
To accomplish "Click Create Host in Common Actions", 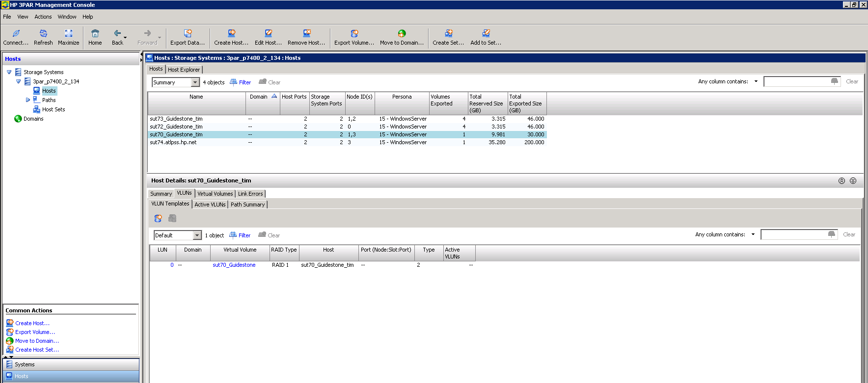I will coord(32,323).
